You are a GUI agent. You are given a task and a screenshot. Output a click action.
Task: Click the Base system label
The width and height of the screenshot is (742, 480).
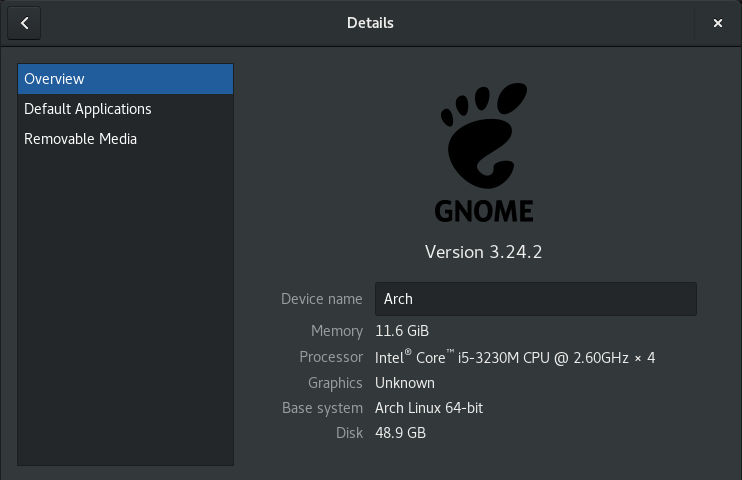tap(322, 408)
